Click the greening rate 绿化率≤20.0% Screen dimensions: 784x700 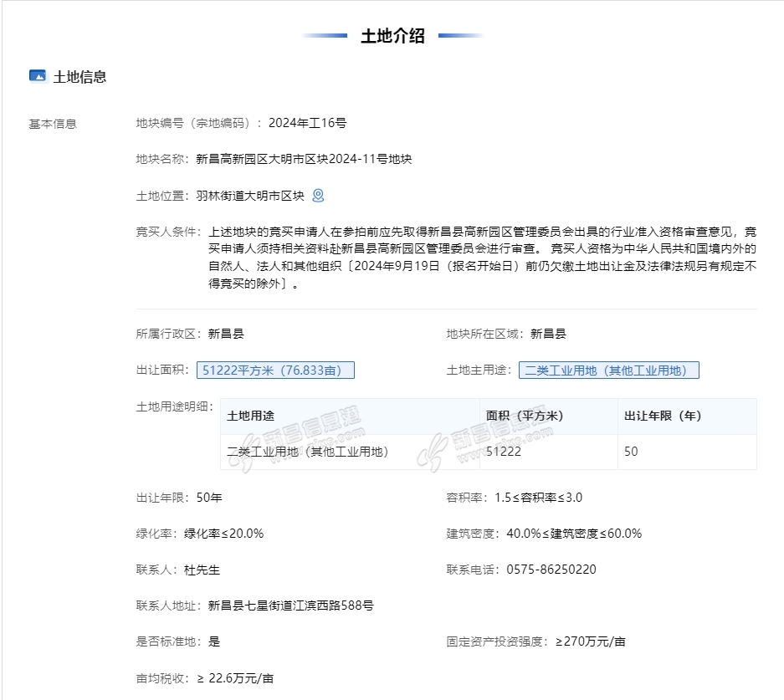(x=223, y=534)
